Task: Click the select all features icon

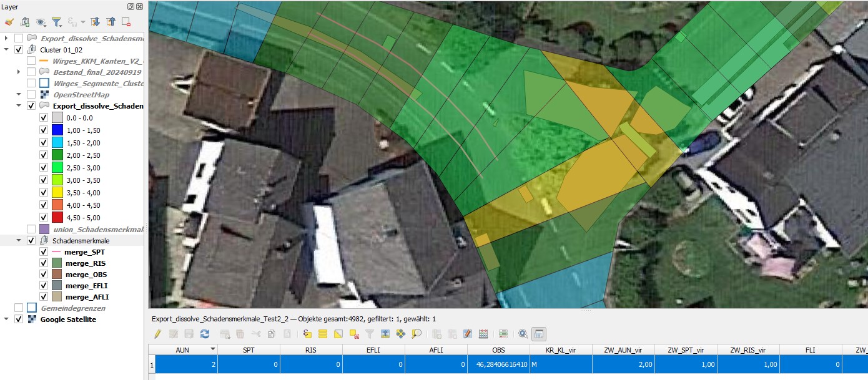Action: tap(323, 334)
